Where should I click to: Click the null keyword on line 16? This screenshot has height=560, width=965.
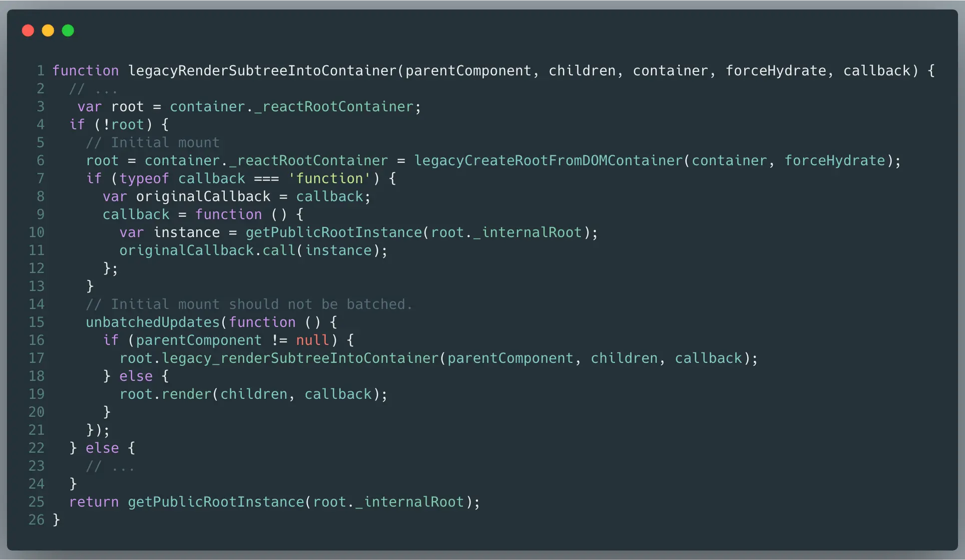tap(313, 340)
